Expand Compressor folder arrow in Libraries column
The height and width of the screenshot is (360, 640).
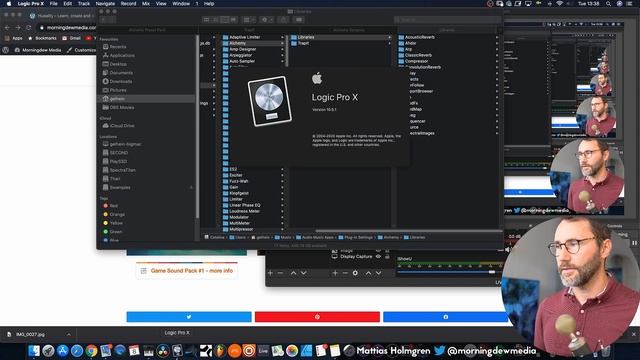[x=497, y=61]
